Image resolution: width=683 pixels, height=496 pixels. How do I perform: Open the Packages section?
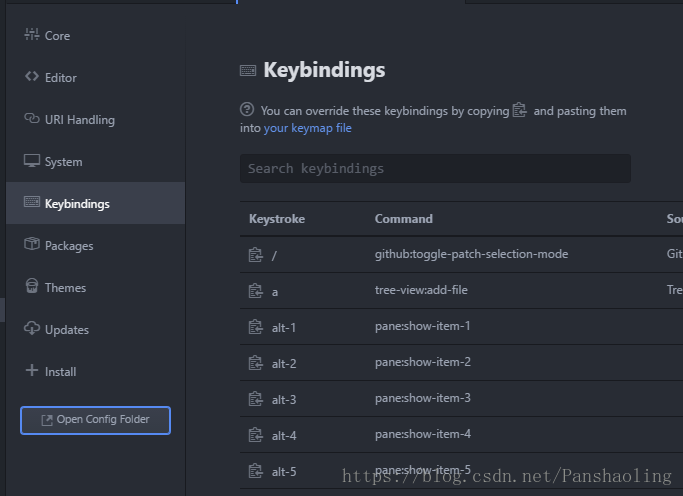(68, 246)
